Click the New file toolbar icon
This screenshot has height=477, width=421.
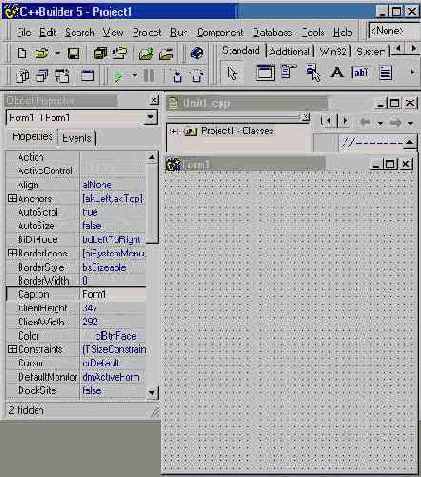[22, 53]
